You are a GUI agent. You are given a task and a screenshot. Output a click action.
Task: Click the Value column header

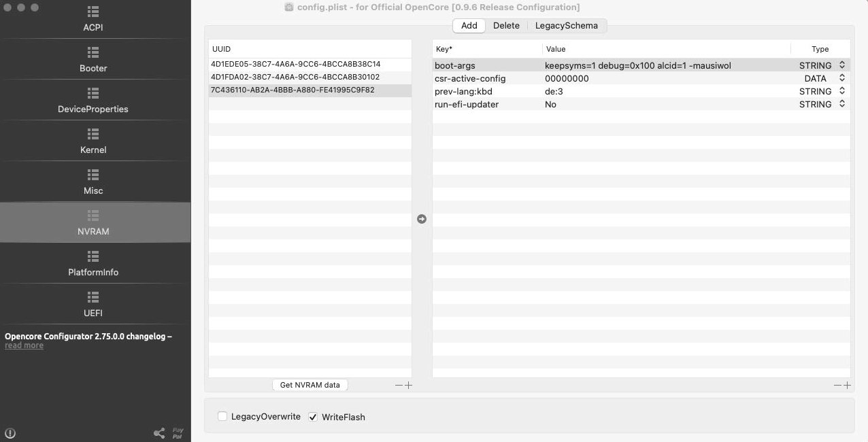tap(666, 49)
